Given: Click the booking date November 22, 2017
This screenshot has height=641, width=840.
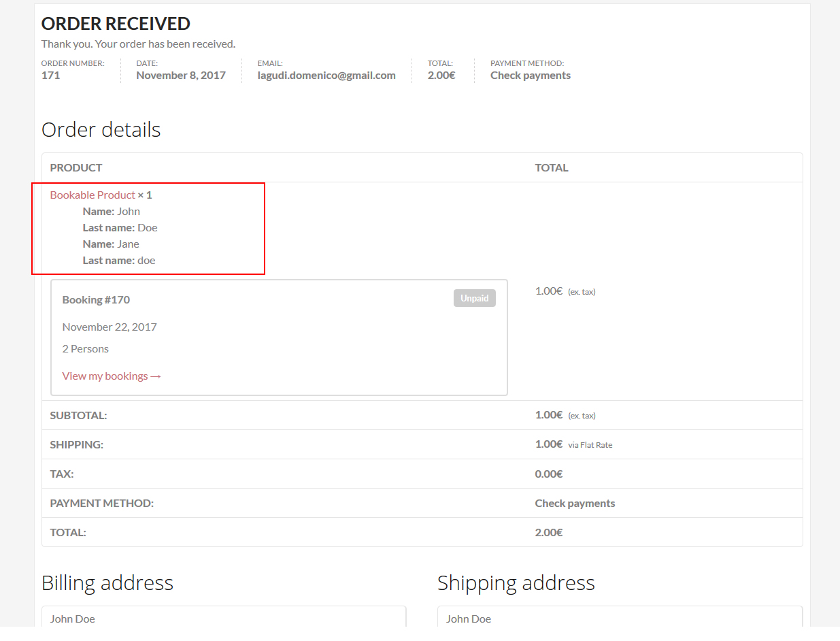Looking at the screenshot, I should tap(110, 327).
